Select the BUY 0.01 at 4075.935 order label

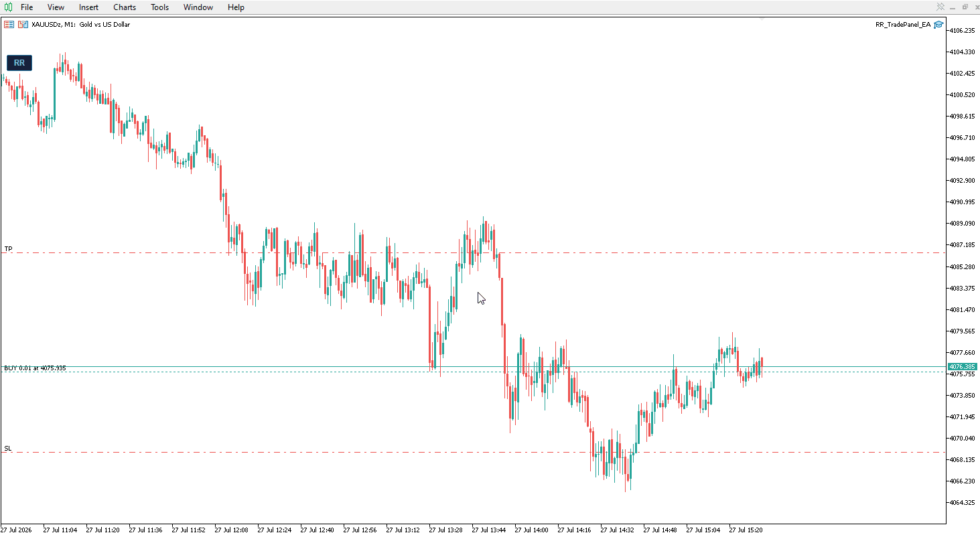(35, 368)
